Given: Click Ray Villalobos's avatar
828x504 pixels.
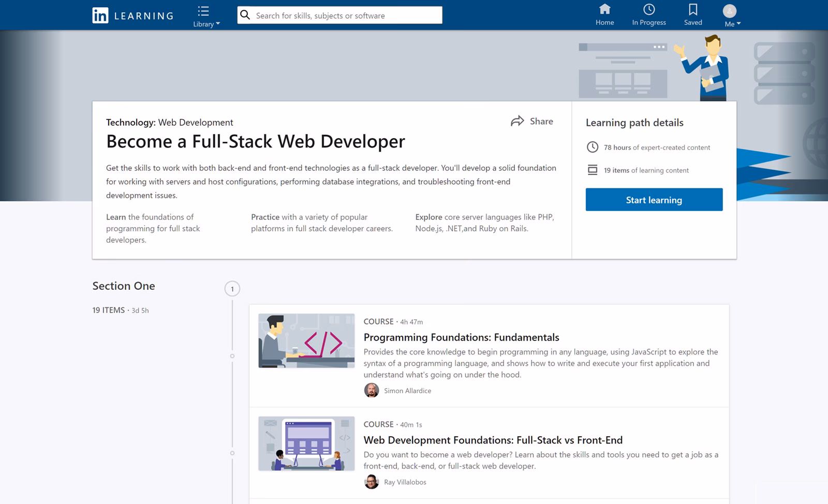Looking at the screenshot, I should pos(372,482).
